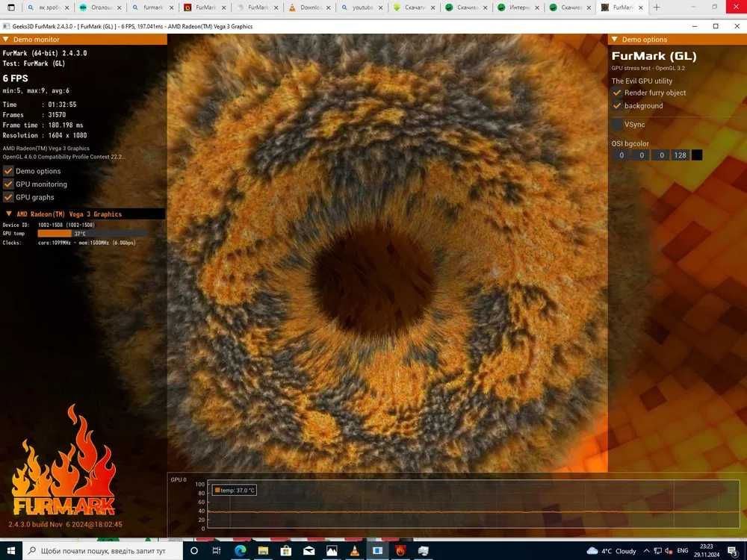The image size is (747, 560).
Task: Open a new browser tab with plus button
Action: coord(657,7)
